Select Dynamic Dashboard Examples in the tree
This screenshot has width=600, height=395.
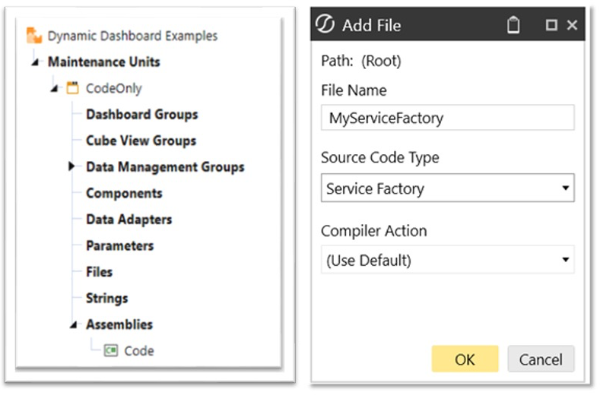pyautogui.click(x=132, y=36)
